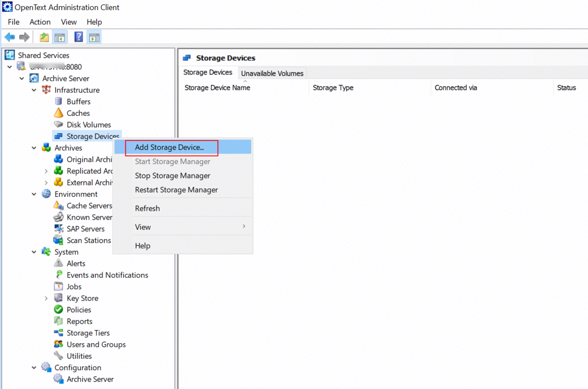Click the Configuration gears icon

click(x=46, y=367)
